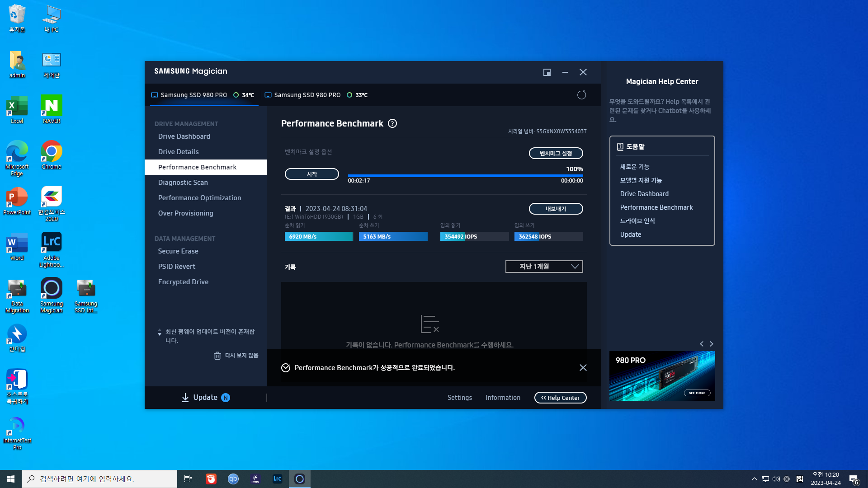Launch the NAVER desktop shortcut
The width and height of the screenshot is (868, 488).
pos(52,110)
